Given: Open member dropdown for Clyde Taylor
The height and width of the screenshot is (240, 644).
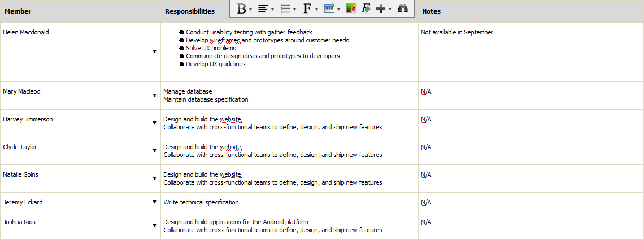Looking at the screenshot, I should [154, 151].
